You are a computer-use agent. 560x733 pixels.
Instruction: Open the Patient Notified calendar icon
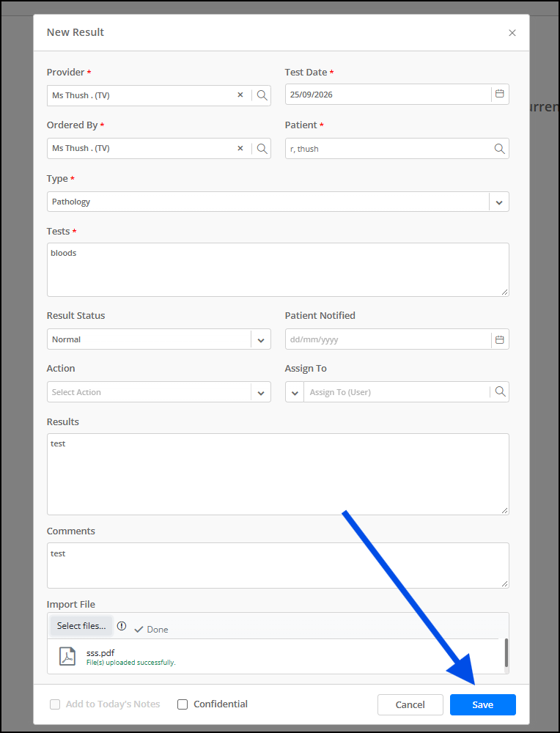500,340
